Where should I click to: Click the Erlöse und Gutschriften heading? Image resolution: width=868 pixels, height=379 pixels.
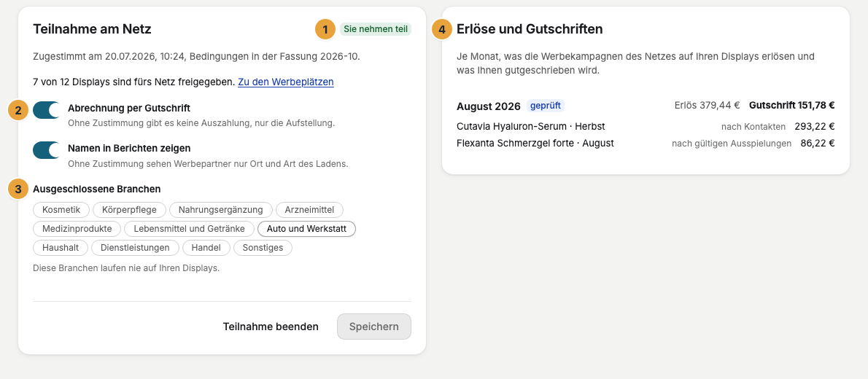click(530, 29)
